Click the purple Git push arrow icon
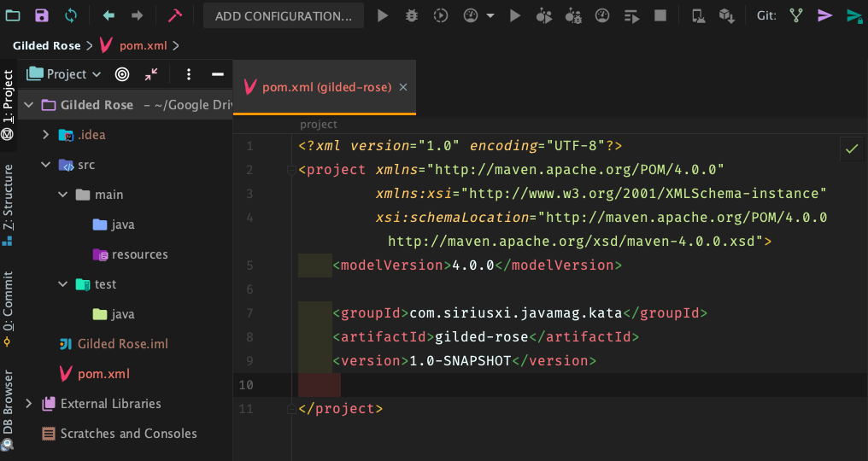 point(824,15)
